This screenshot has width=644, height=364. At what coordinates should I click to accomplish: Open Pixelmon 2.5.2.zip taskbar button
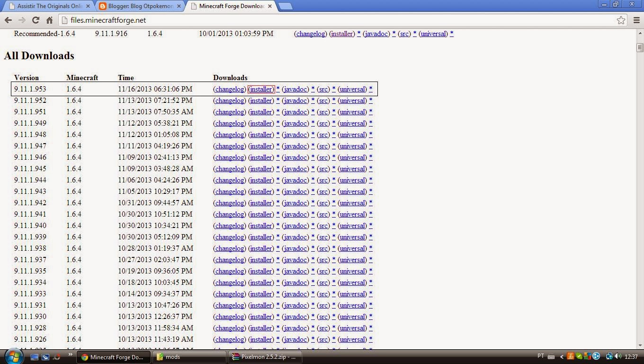click(265, 357)
